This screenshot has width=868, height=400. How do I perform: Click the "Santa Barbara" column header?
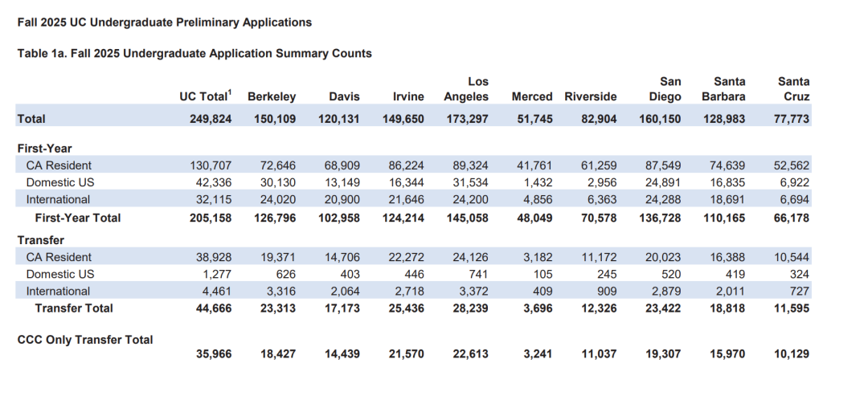click(x=723, y=89)
